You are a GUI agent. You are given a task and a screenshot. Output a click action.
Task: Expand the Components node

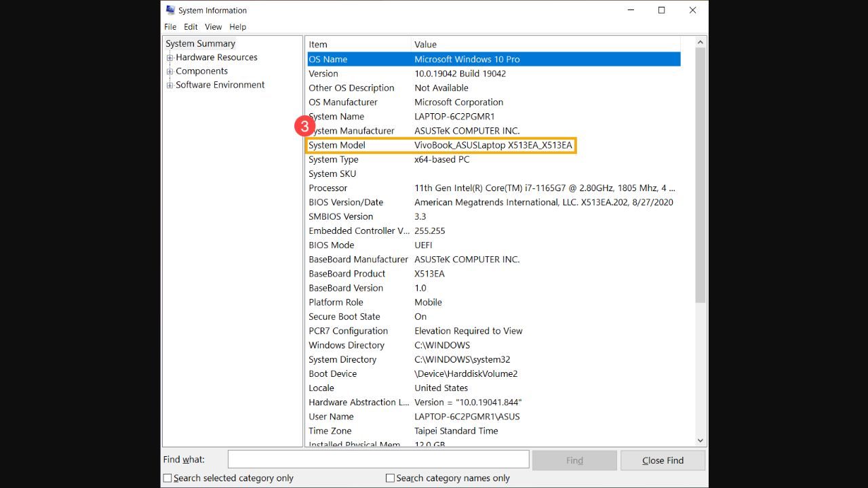pyautogui.click(x=170, y=71)
